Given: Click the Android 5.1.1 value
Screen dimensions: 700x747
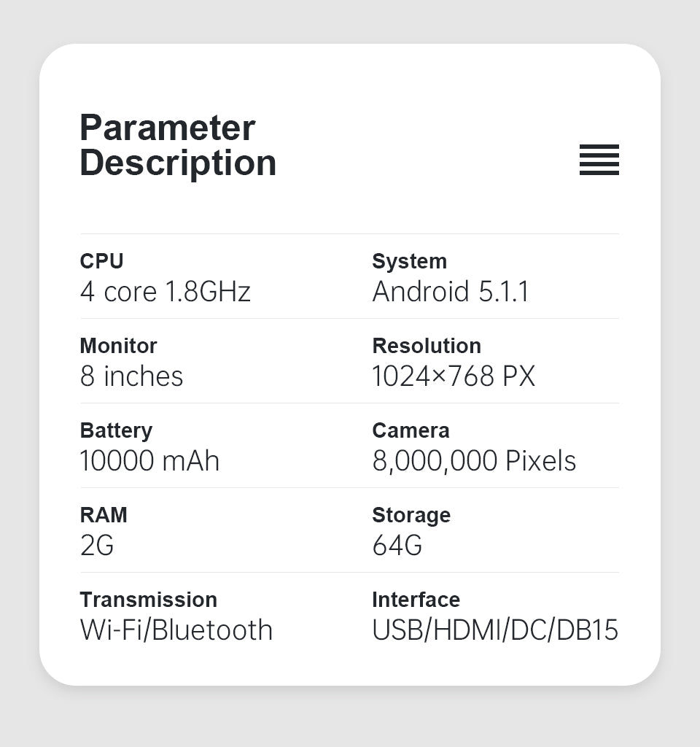Looking at the screenshot, I should [x=450, y=292].
